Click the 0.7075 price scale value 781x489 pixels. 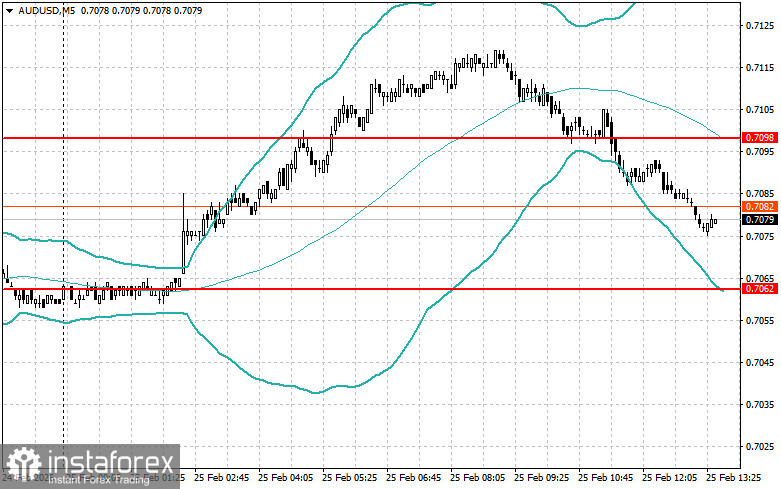coord(760,236)
